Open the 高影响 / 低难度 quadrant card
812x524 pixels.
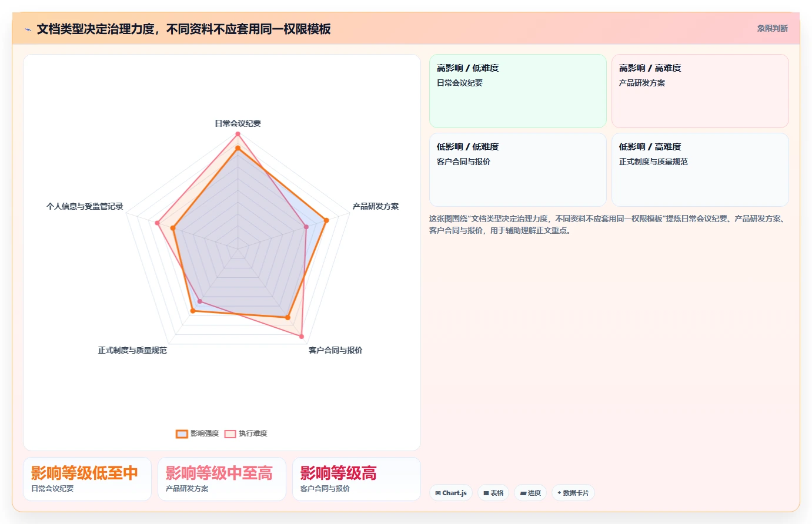(x=518, y=91)
